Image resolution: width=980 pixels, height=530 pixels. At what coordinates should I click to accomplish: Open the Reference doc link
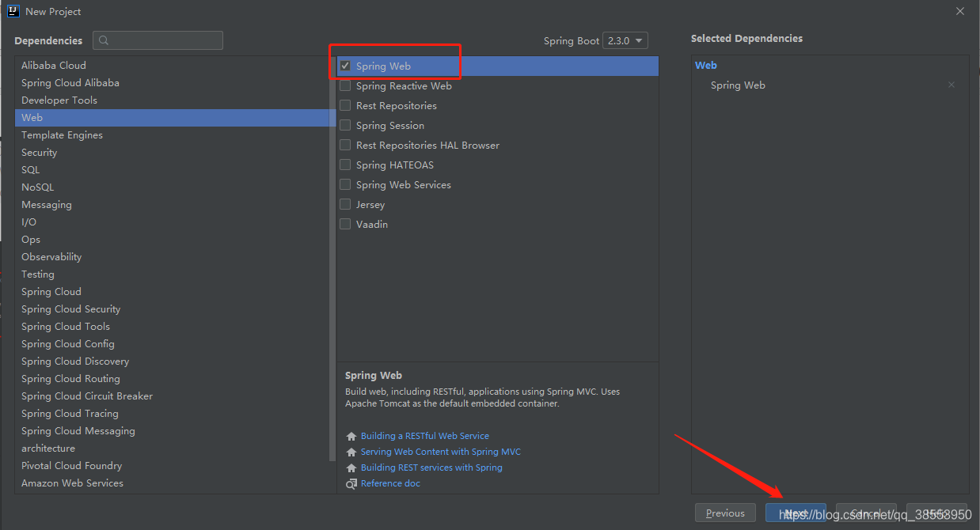click(x=390, y=483)
